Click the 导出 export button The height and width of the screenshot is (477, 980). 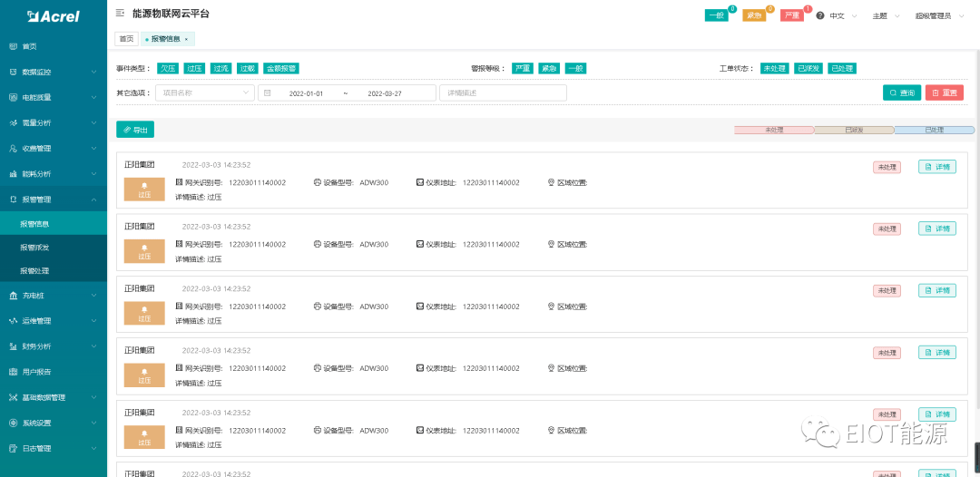pos(135,130)
